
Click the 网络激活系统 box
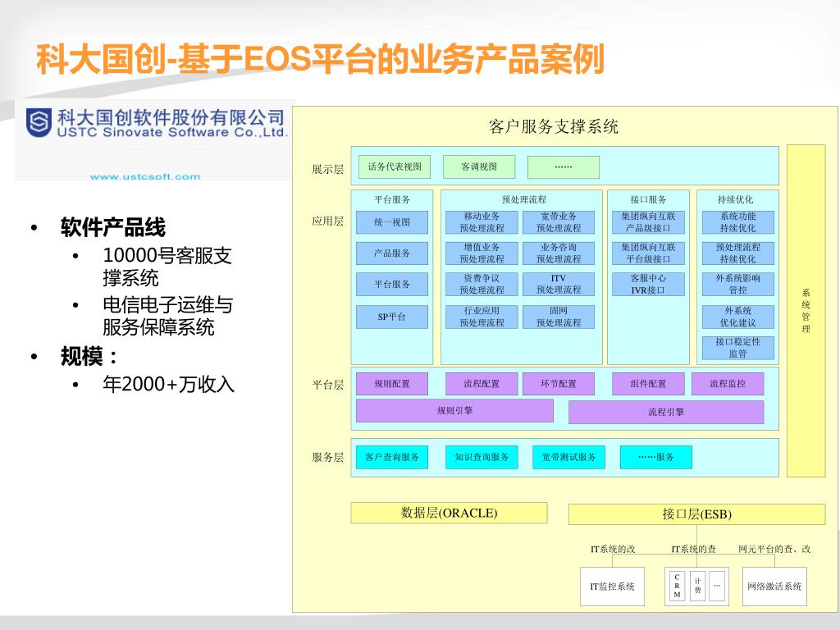(774, 587)
